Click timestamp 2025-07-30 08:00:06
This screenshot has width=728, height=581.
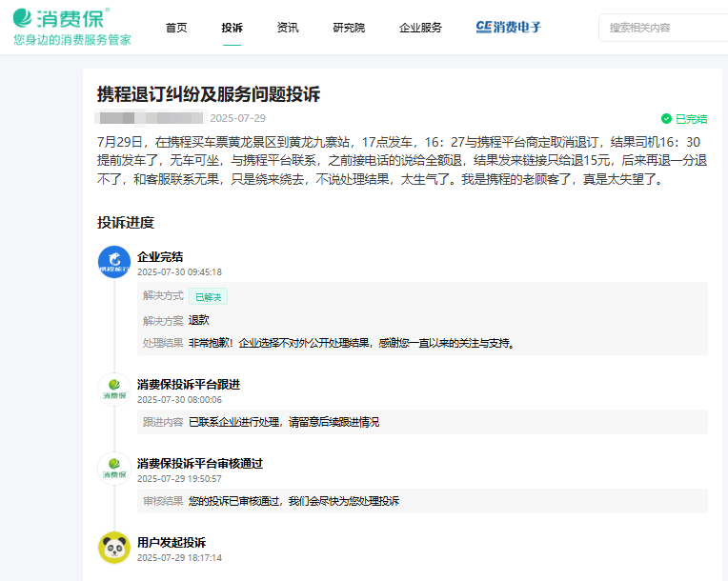pos(180,399)
